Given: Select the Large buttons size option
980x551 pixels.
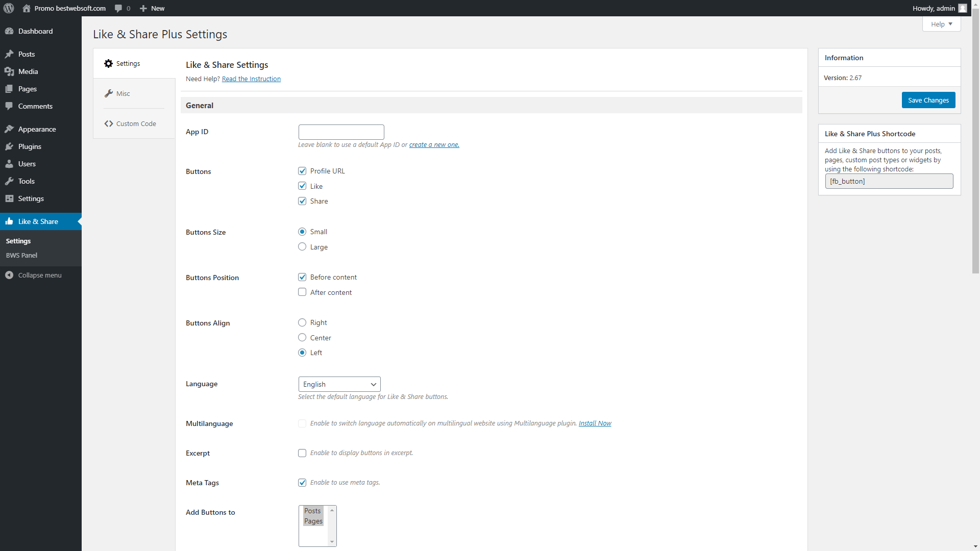Looking at the screenshot, I should click(302, 247).
